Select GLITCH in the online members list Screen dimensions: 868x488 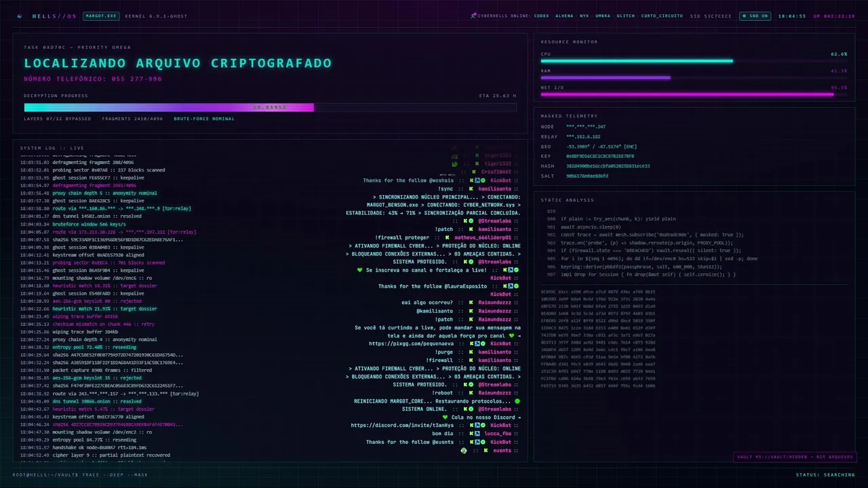coord(626,16)
